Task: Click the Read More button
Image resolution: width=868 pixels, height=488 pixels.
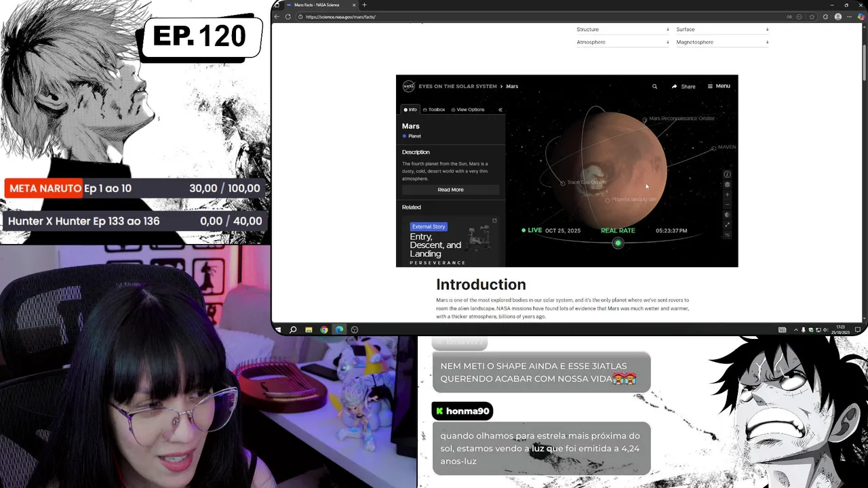Action: click(x=450, y=190)
